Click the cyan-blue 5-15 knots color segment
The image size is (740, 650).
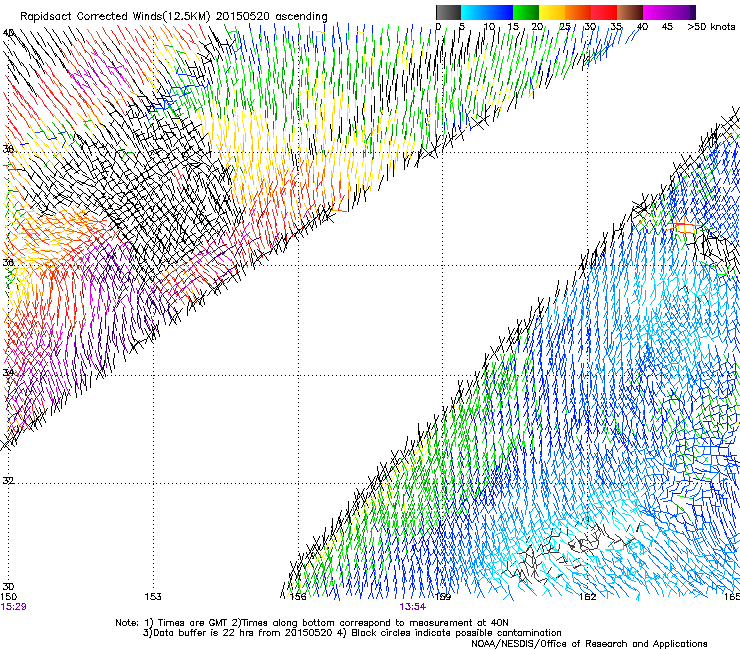487,12
